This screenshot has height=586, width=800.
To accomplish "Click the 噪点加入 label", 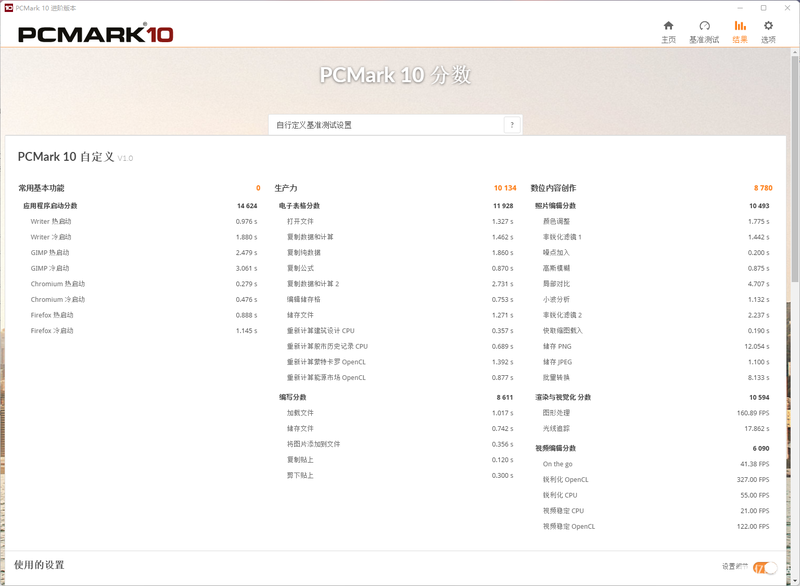I will pyautogui.click(x=556, y=252).
